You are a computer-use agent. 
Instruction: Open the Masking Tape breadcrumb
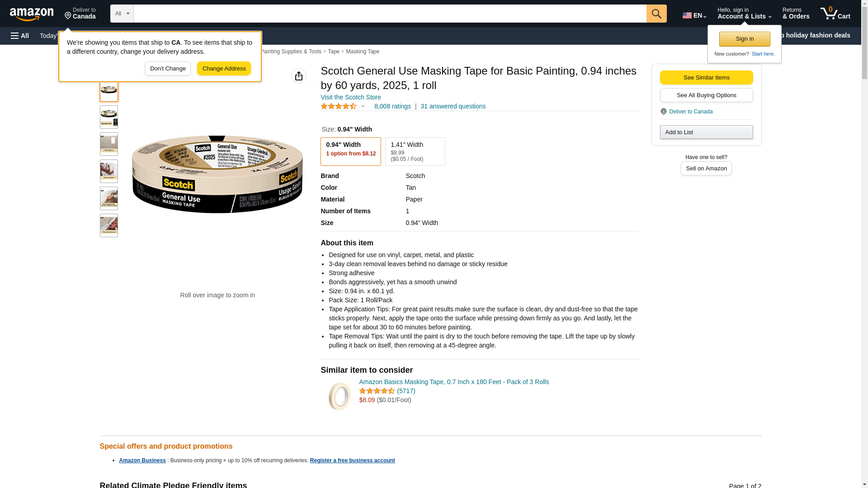coord(363,52)
